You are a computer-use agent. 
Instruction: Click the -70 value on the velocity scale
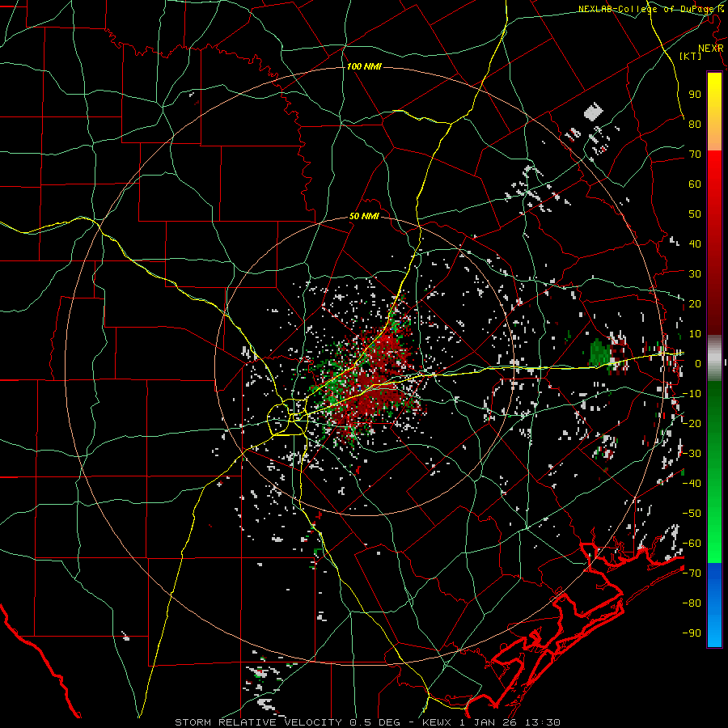692,574
